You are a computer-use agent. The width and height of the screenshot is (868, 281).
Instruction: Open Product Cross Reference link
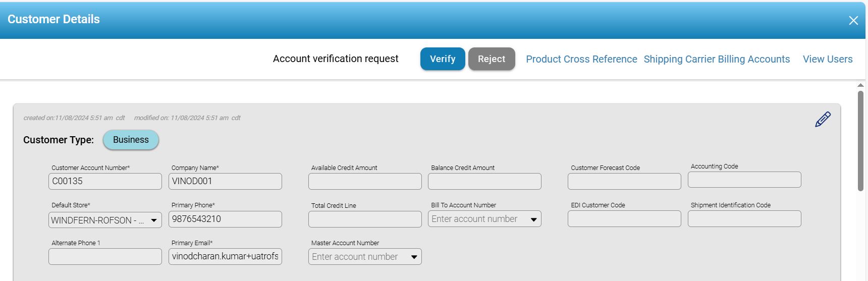click(x=581, y=59)
